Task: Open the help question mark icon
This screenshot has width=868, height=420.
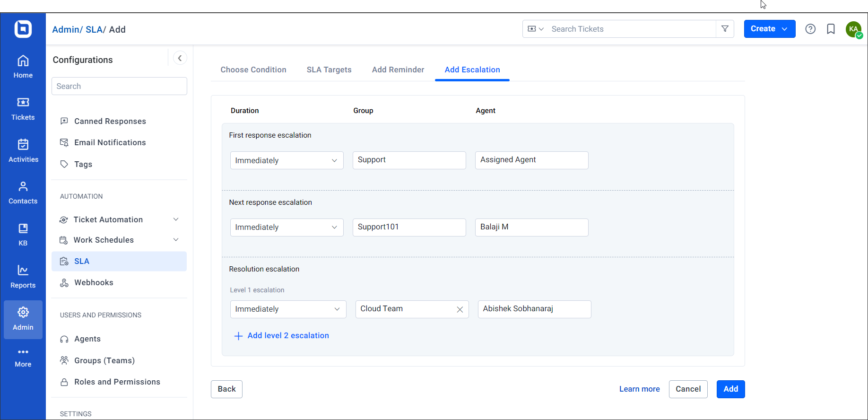Action: [810, 29]
